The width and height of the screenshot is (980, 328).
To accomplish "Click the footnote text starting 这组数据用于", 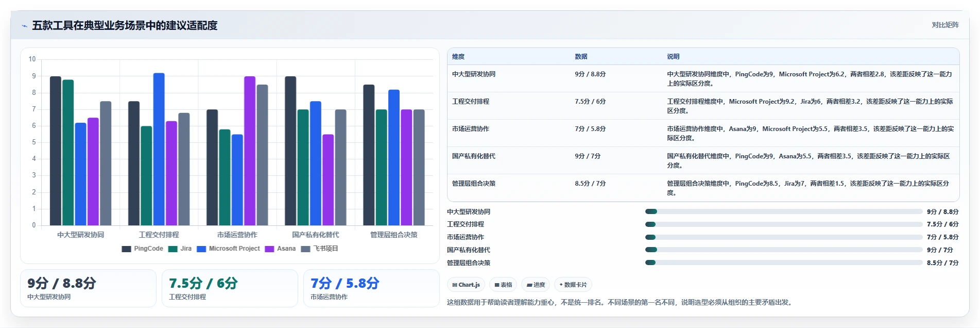I will pos(620,303).
